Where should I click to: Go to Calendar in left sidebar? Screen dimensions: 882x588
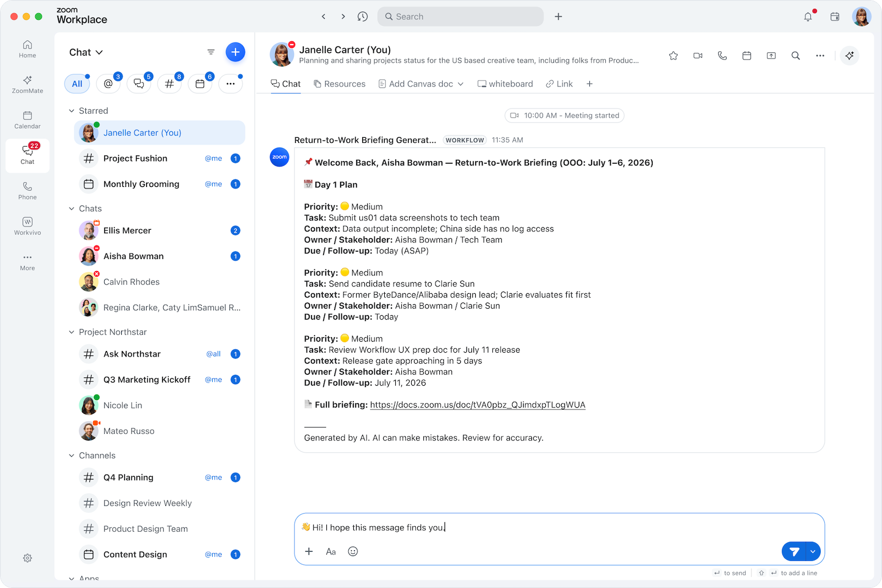tap(28, 120)
